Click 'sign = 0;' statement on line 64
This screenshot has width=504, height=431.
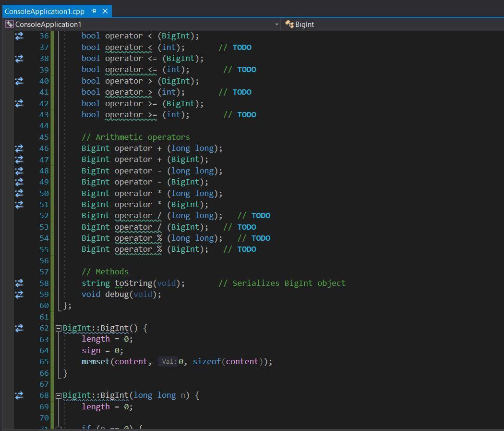pos(103,351)
